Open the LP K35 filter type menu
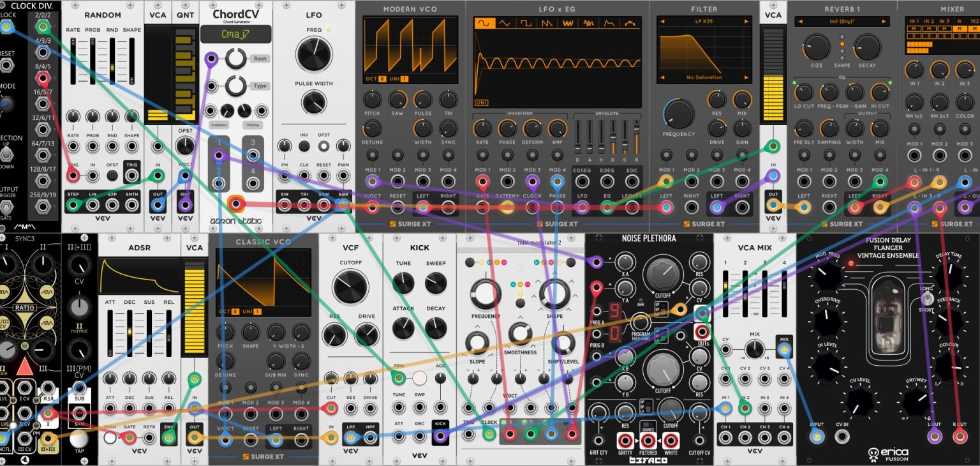The image size is (980, 466). pyautogui.click(x=704, y=22)
